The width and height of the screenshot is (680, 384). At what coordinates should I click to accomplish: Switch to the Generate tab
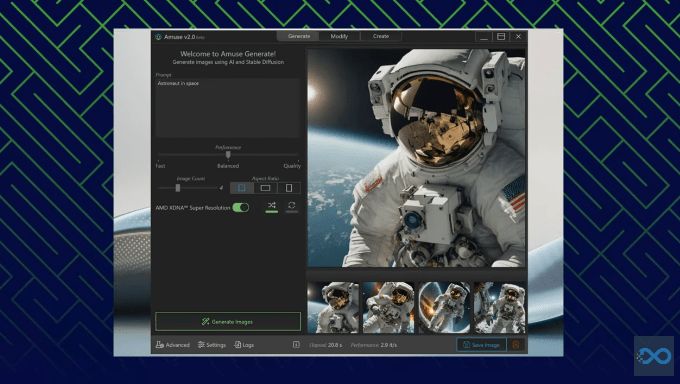pyautogui.click(x=298, y=36)
